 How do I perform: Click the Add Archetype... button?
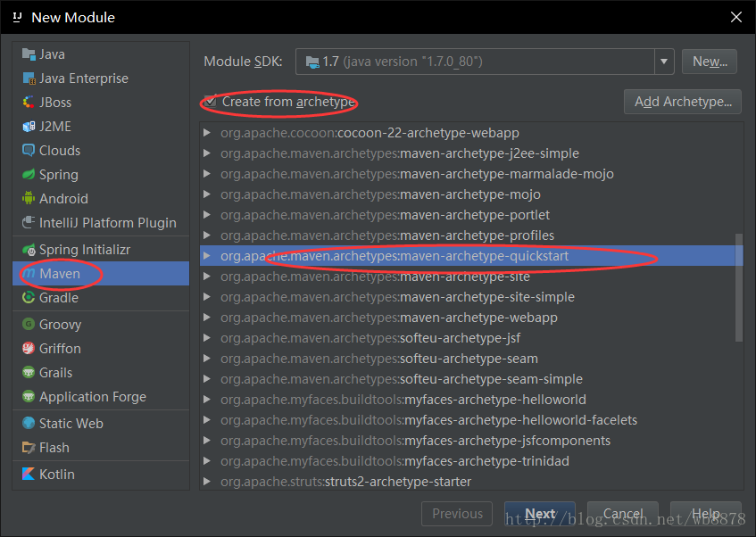pos(682,102)
